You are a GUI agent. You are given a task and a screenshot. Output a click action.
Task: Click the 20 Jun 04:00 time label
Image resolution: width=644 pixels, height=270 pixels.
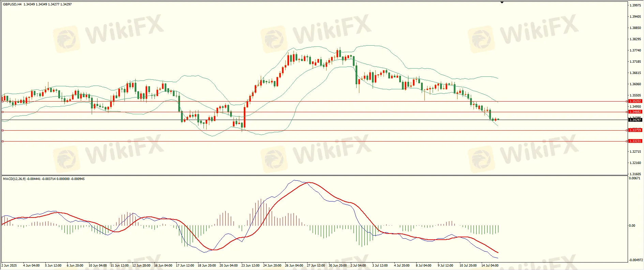pos(228,266)
